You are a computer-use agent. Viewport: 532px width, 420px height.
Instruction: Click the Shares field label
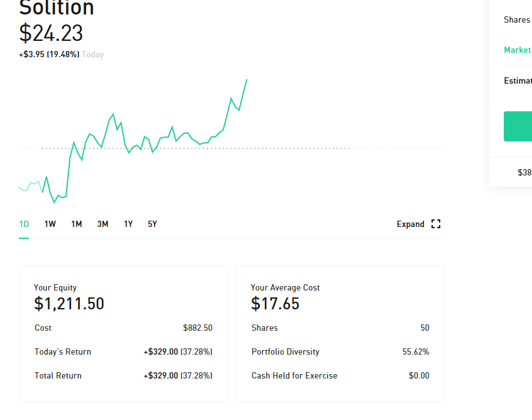(517, 19)
